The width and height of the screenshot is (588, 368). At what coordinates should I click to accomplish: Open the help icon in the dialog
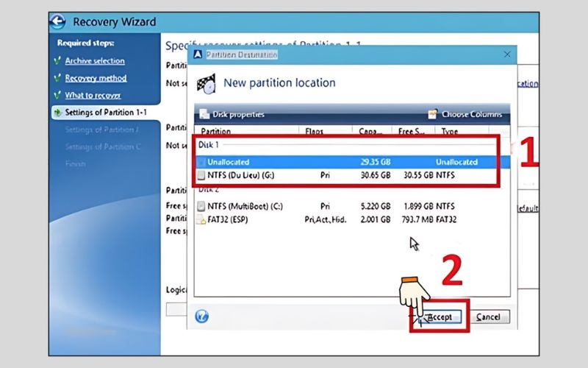pos(201,316)
